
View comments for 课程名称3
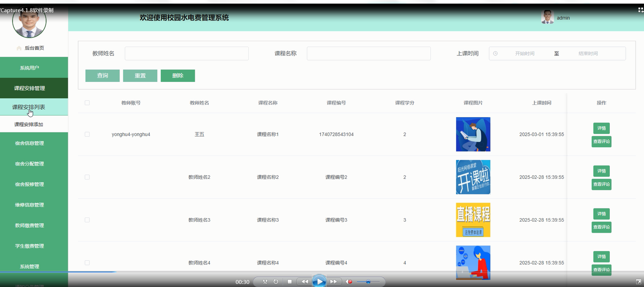tap(602, 227)
